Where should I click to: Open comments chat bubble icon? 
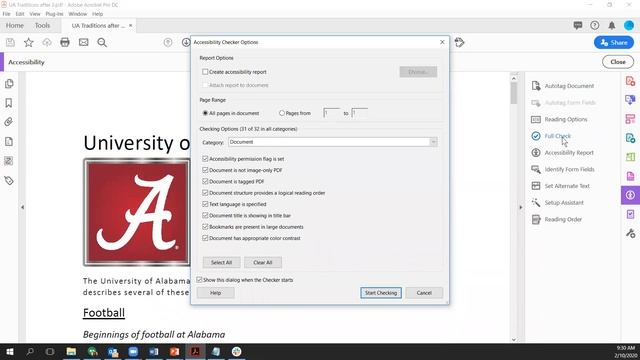(578, 25)
